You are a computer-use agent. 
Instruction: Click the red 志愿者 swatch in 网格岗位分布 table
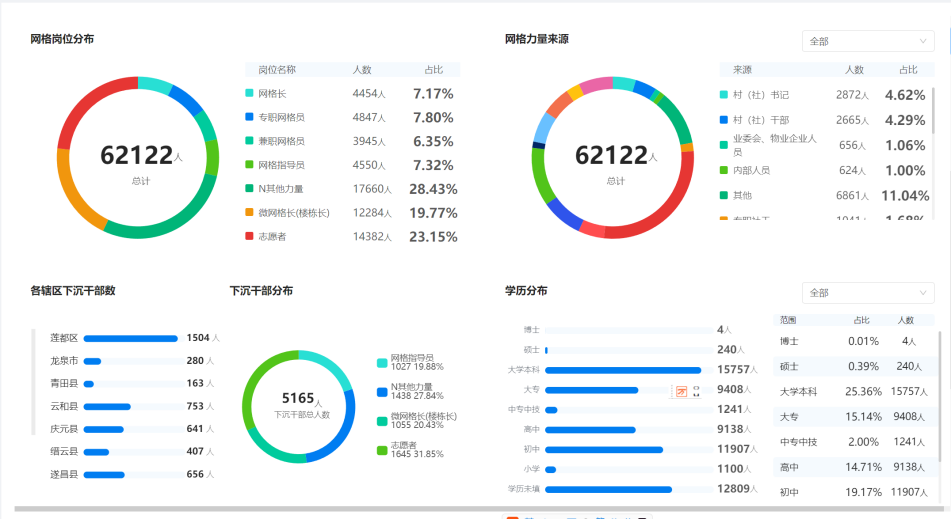tap(249, 237)
